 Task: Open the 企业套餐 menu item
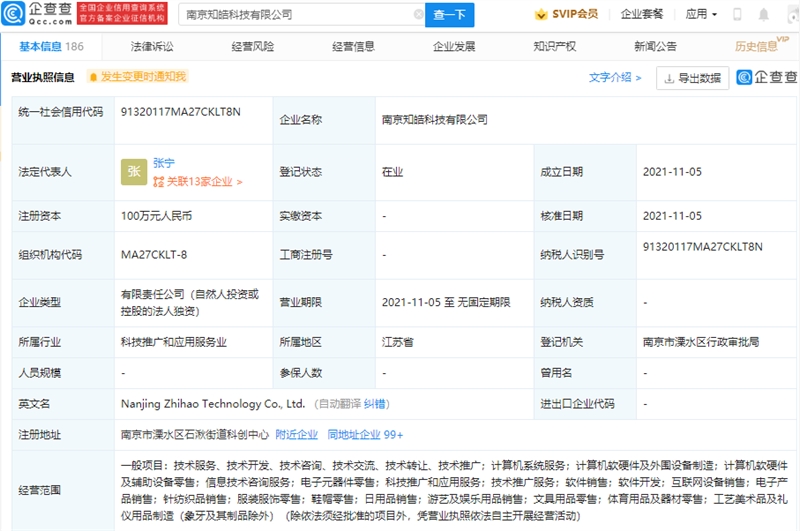(642, 14)
